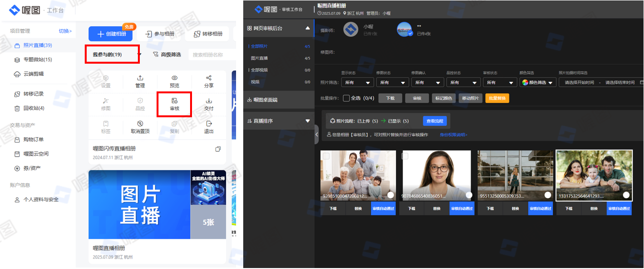The width and height of the screenshot is (644, 269).
Task: Open the 管理 manage upload icon
Action: point(140,78)
